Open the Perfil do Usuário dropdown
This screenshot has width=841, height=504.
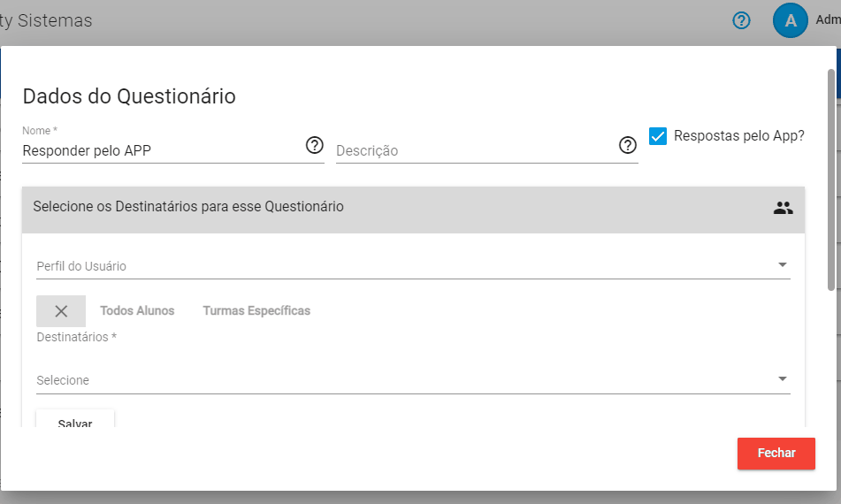[x=413, y=266]
